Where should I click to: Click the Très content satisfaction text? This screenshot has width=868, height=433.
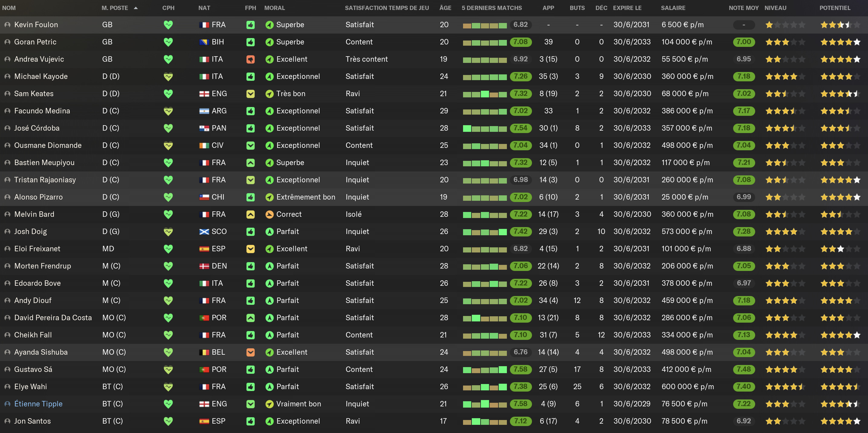pos(367,59)
